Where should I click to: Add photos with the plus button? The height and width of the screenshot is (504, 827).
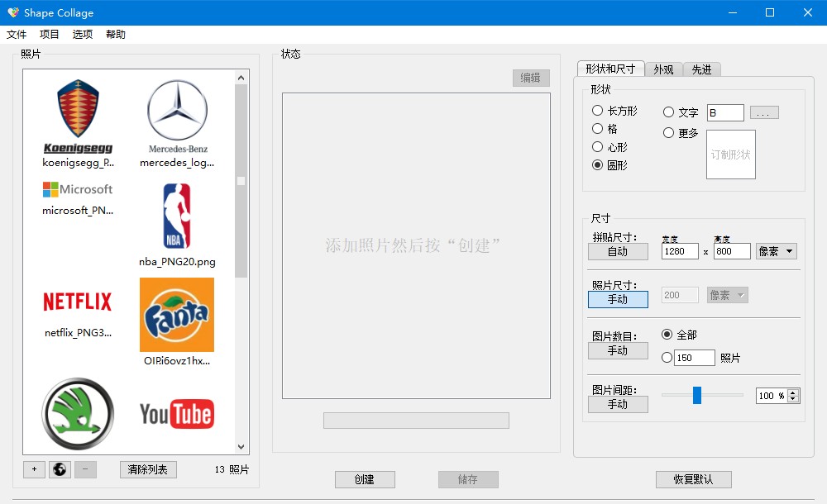[34, 469]
